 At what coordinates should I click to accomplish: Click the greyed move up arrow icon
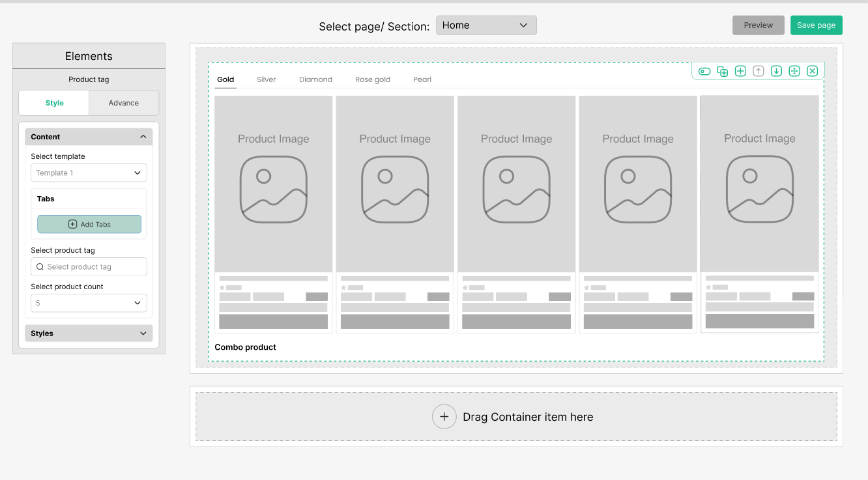(x=759, y=72)
